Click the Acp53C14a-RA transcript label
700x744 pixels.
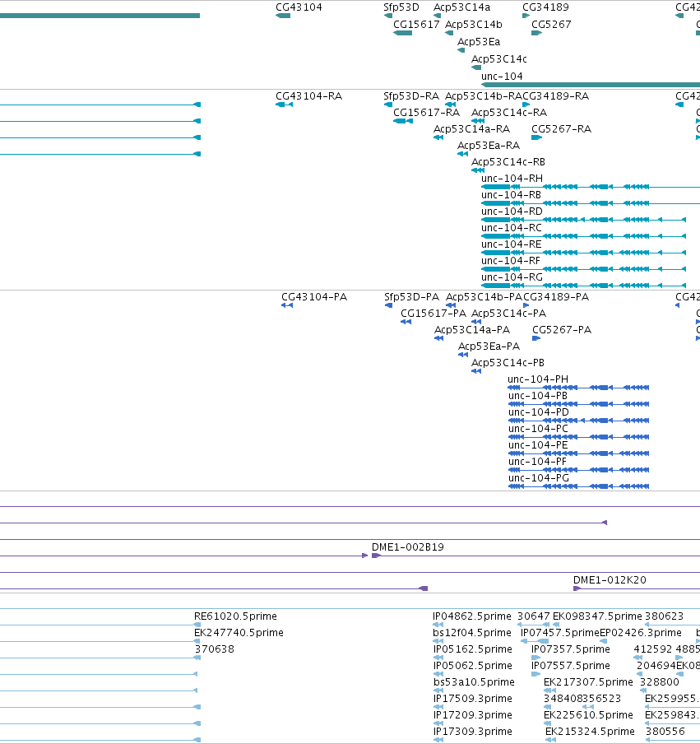point(472,129)
